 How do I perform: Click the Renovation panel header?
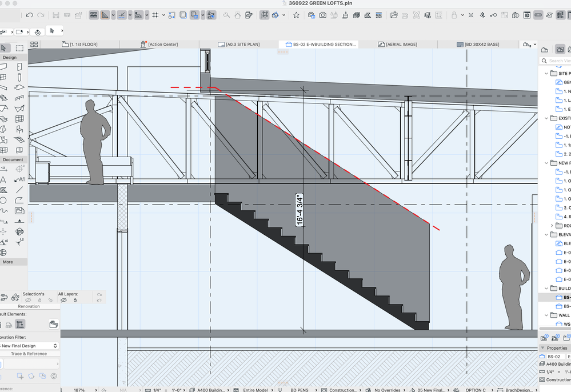click(x=29, y=306)
